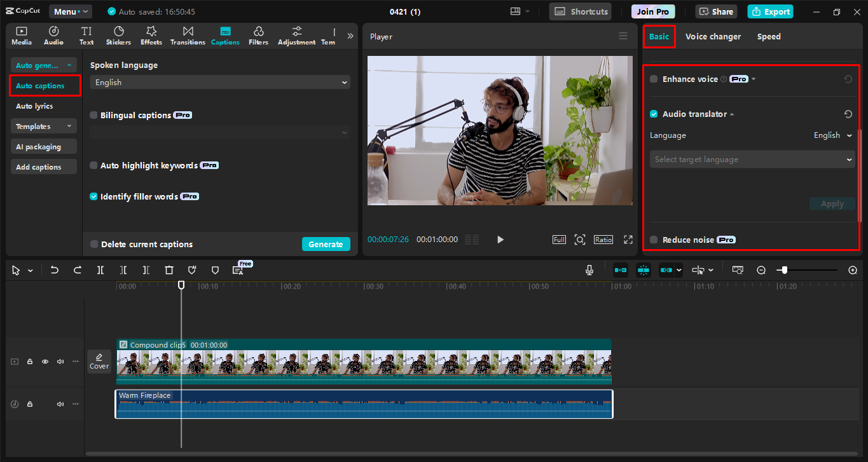The height and width of the screenshot is (462, 868).
Task: Uncheck Identify filler words
Action: point(93,196)
